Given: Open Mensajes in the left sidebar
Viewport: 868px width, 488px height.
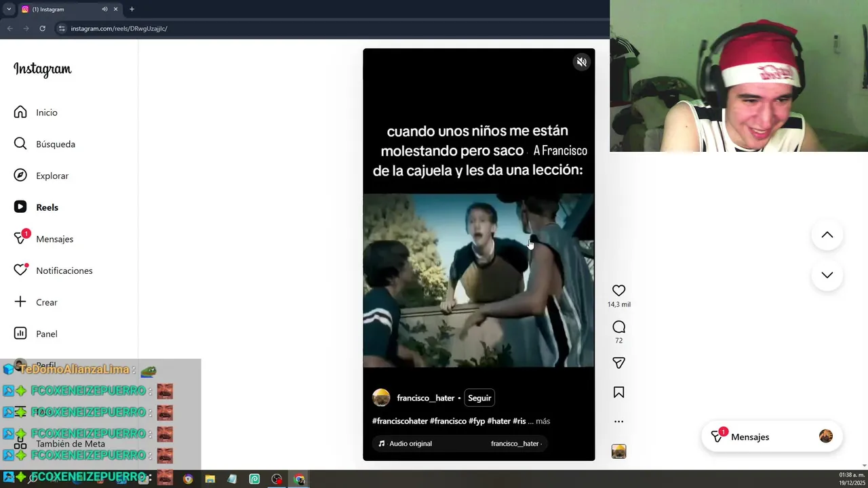Looking at the screenshot, I should point(43,239).
